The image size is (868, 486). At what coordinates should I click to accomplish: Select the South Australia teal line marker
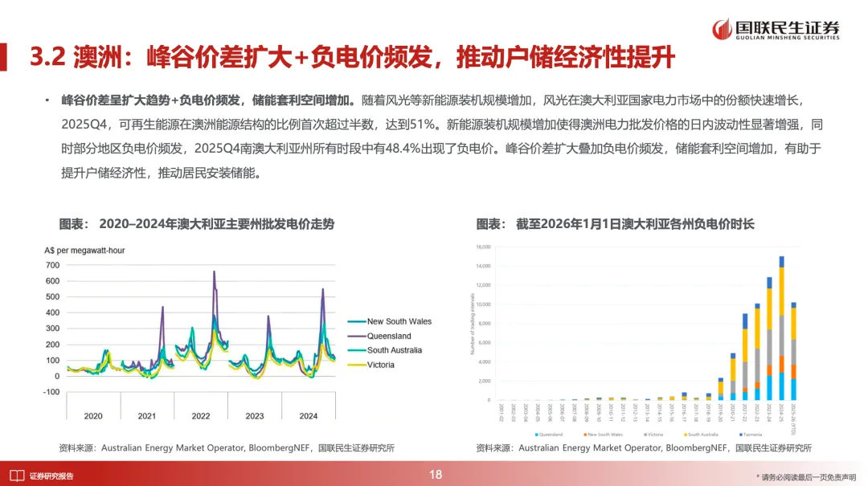(x=358, y=349)
